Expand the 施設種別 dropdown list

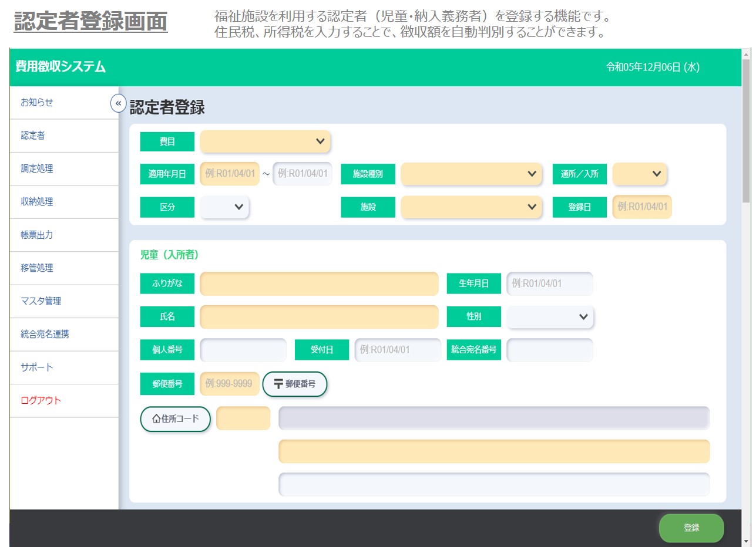[x=471, y=174]
